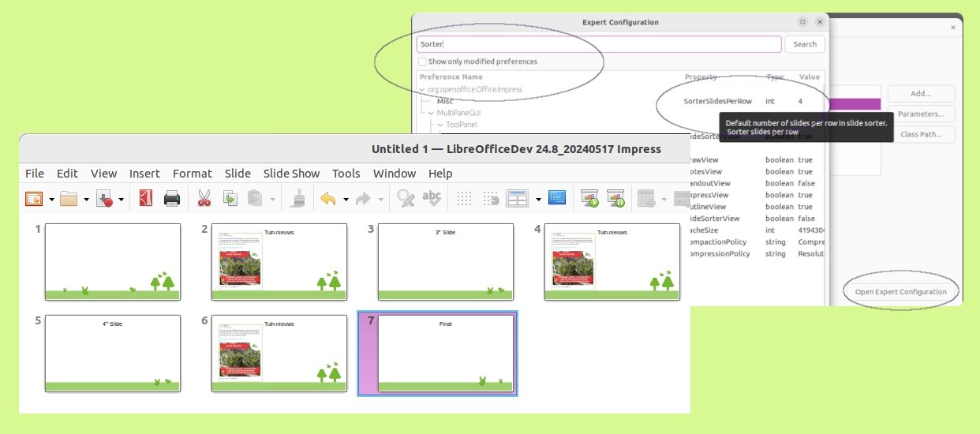
Task: Select slide 1 thumbnail in sorter
Action: pyautogui.click(x=113, y=262)
